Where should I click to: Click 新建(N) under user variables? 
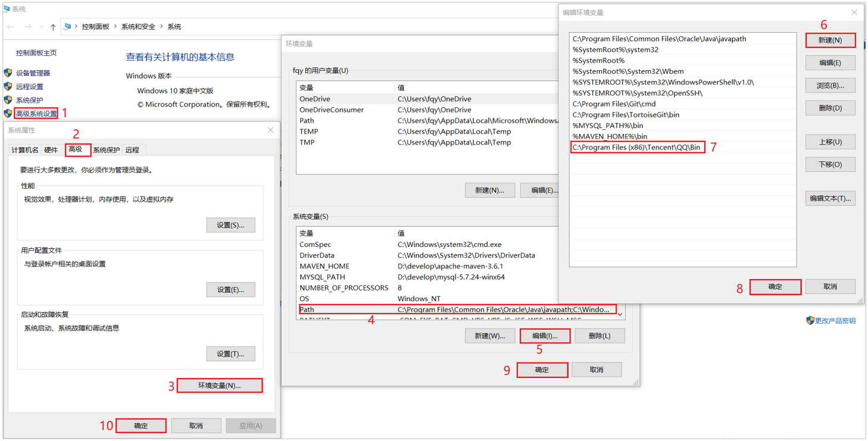tap(490, 190)
